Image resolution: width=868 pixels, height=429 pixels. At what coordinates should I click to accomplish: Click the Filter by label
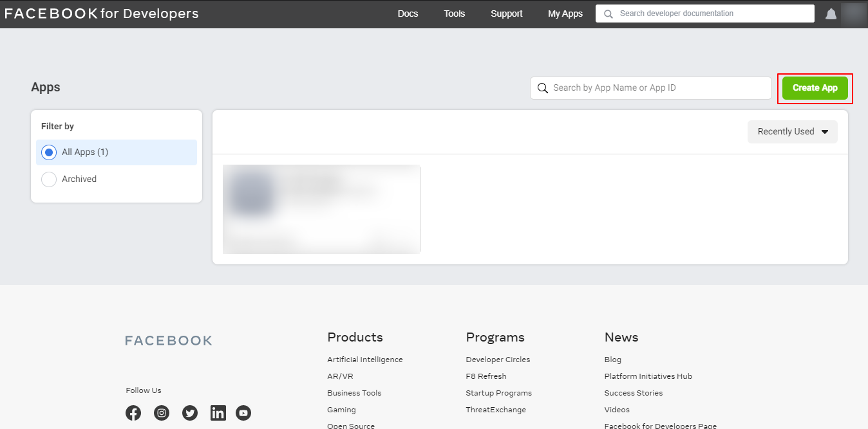[x=57, y=126]
